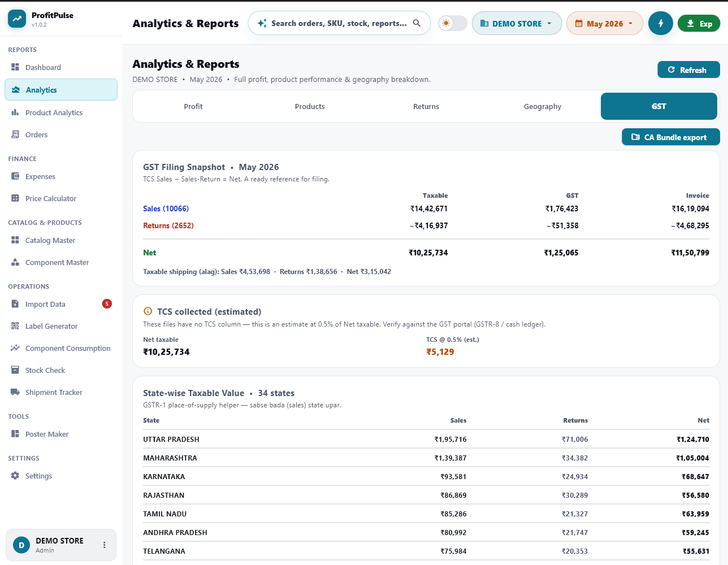
Task: Open the Returns (2652) link
Action: click(x=168, y=225)
